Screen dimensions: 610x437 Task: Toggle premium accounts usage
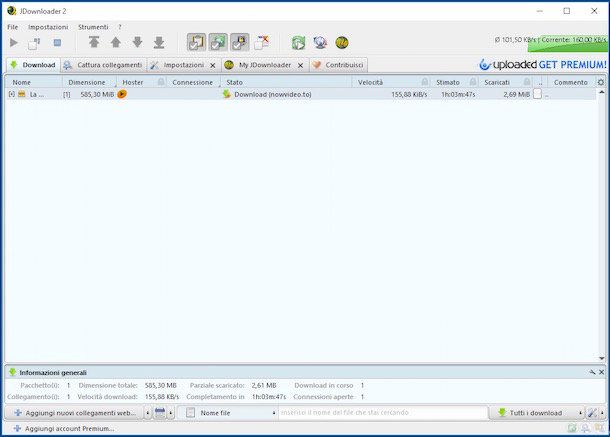pos(240,42)
